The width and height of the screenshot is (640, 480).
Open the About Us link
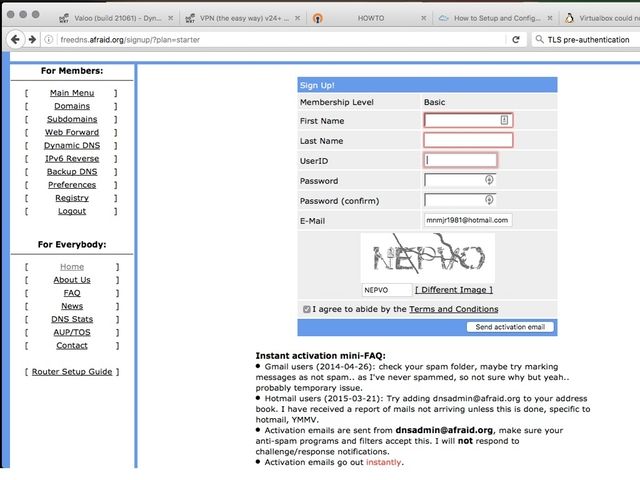[72, 280]
